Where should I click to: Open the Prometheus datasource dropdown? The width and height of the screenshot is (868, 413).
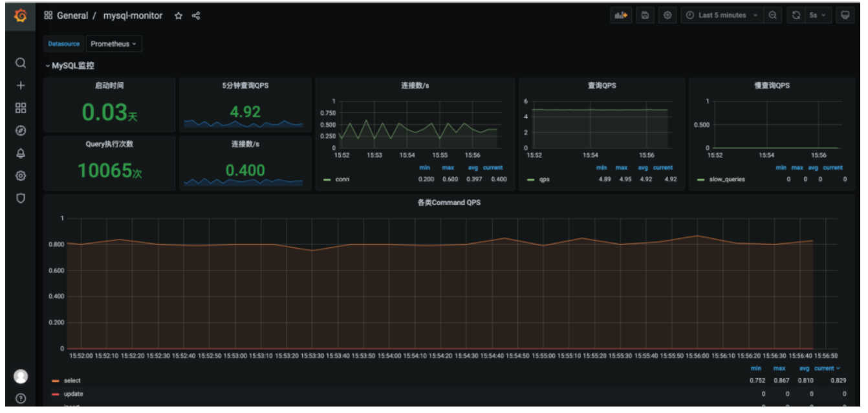pos(114,44)
